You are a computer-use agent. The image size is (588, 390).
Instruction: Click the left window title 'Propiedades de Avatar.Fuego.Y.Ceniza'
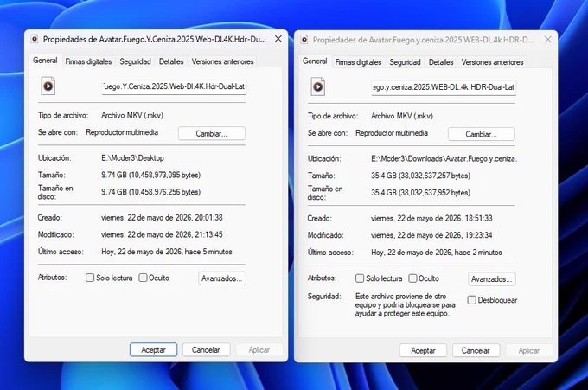[155, 40]
